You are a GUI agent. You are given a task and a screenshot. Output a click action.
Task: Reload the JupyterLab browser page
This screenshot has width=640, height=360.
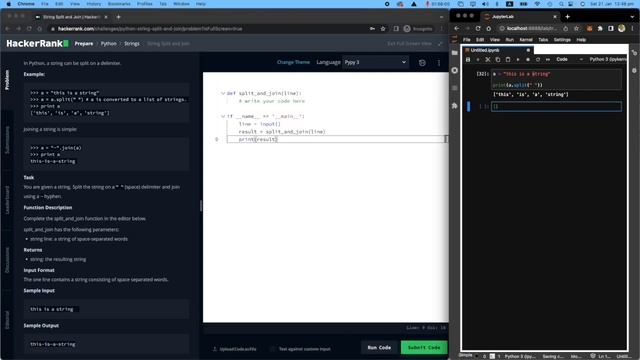478,29
